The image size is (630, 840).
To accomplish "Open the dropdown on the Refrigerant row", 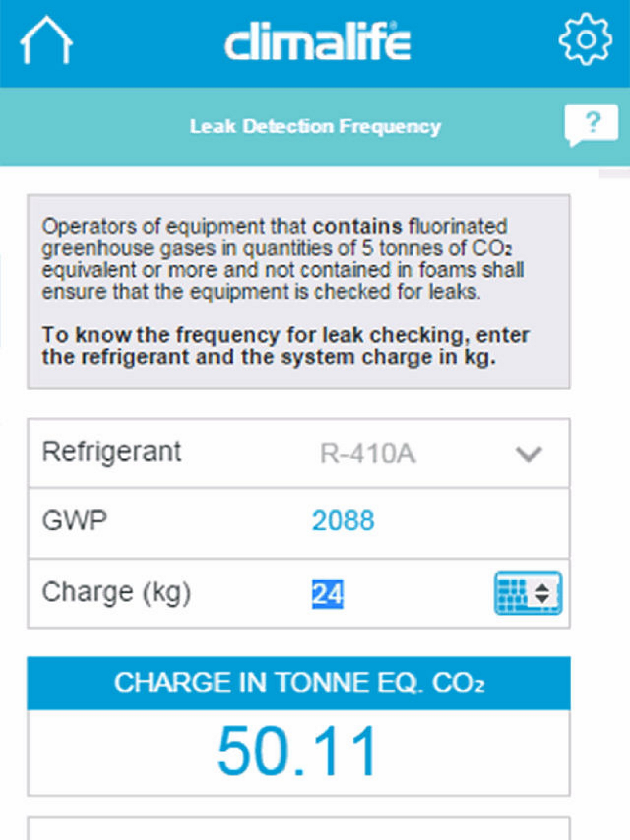I will (x=528, y=456).
